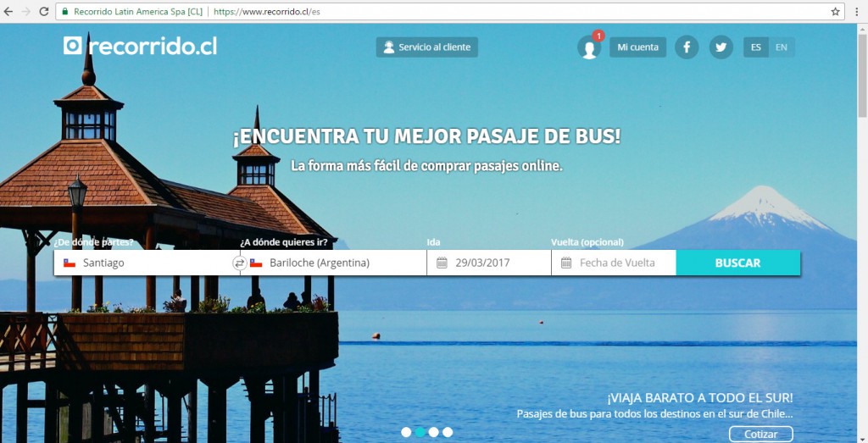Image resolution: width=868 pixels, height=443 pixels.
Task: Click destination field Bariloche (Argentina)
Action: click(x=335, y=263)
